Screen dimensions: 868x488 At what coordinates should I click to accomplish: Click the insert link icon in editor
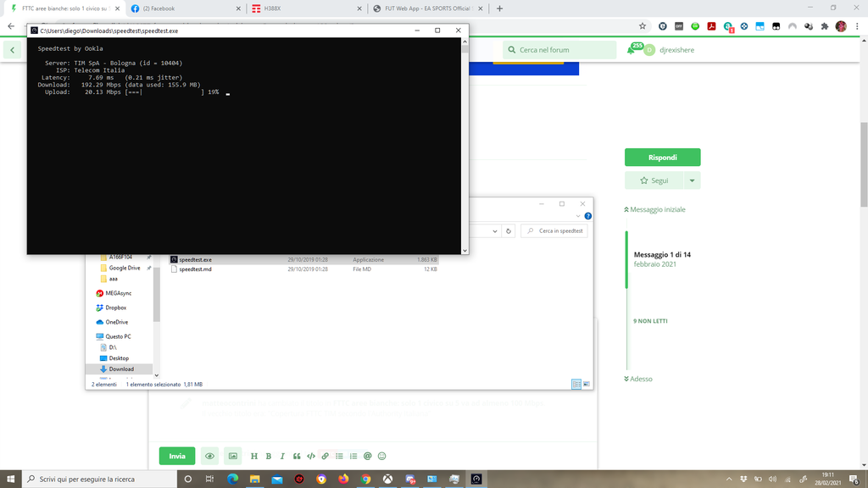point(325,456)
